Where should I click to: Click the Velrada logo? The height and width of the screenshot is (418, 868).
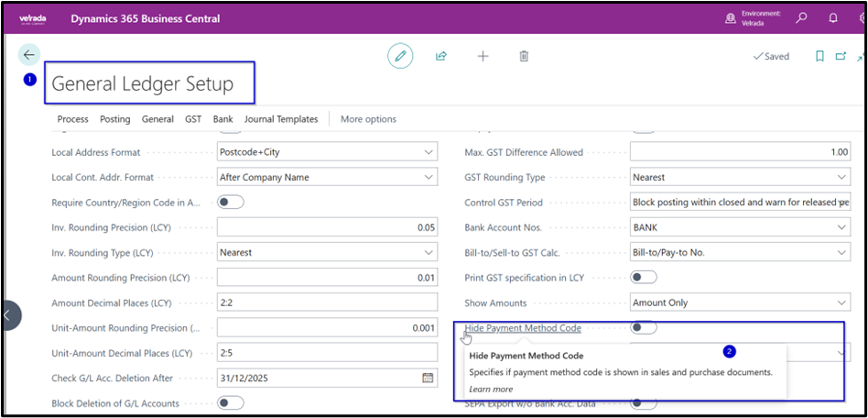click(33, 19)
